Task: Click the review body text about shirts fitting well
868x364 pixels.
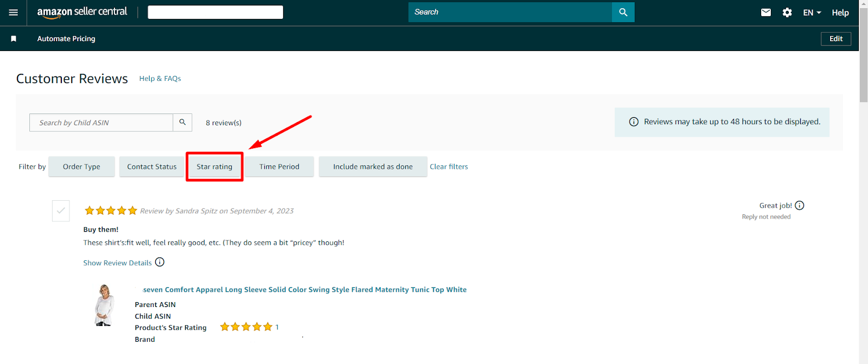Action: (x=214, y=242)
